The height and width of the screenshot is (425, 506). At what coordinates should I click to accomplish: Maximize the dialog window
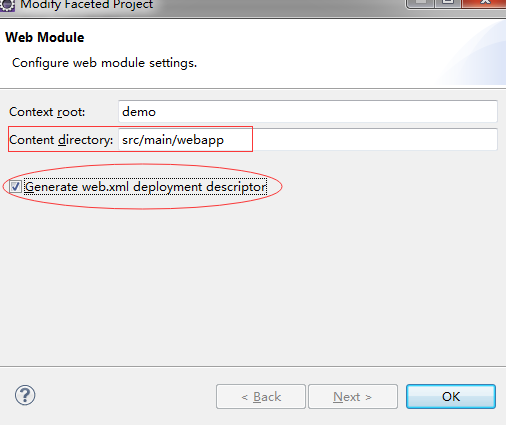point(448,3)
